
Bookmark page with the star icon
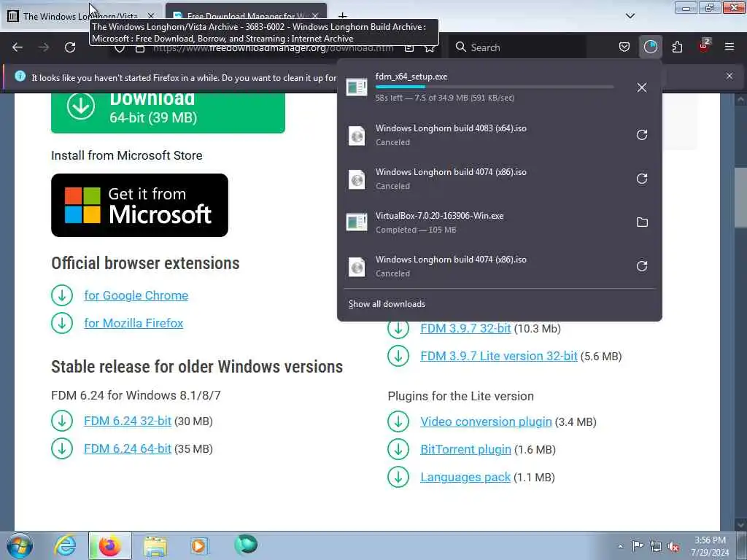tap(429, 48)
